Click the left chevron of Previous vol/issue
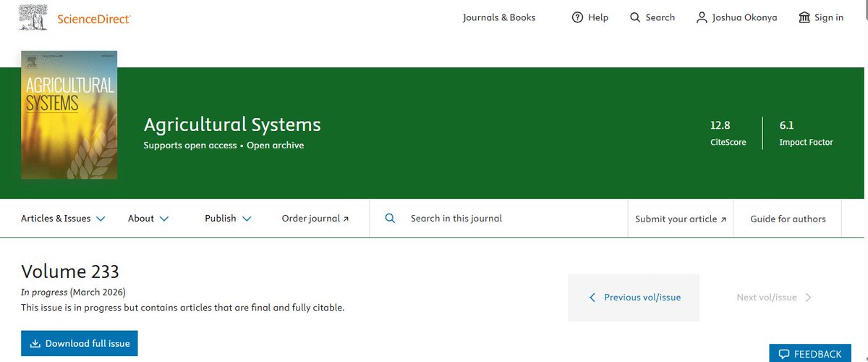Screen dimensions: 868x362 [593, 298]
